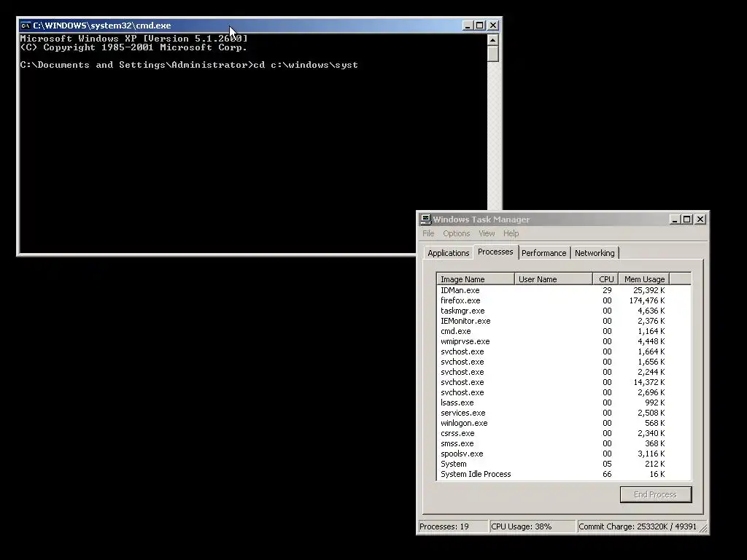
Task: Select the System Idle Process row
Action: point(564,474)
